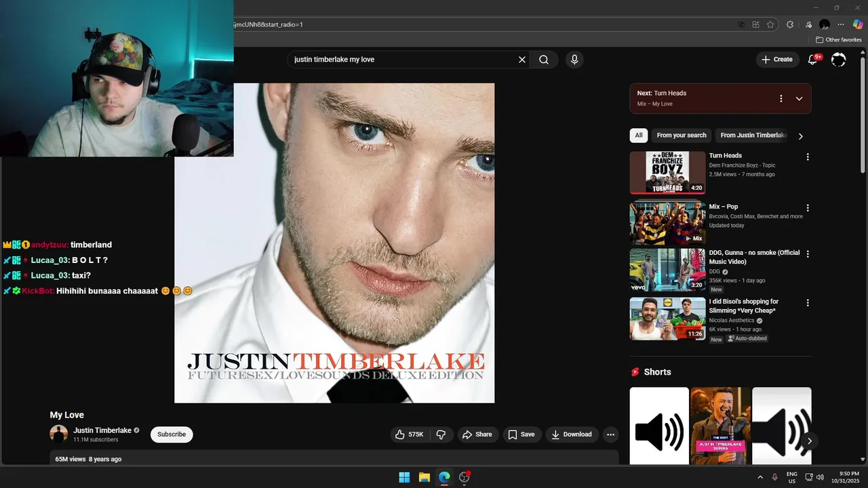The width and height of the screenshot is (868, 488).
Task: Click "My Love" video title
Action: pyautogui.click(x=66, y=415)
